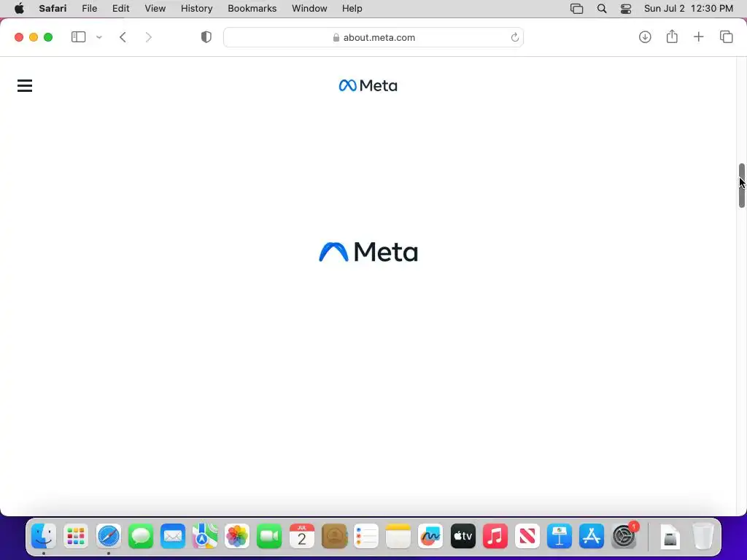Minimize the Safari window
This screenshot has width=747, height=560.
click(x=34, y=37)
